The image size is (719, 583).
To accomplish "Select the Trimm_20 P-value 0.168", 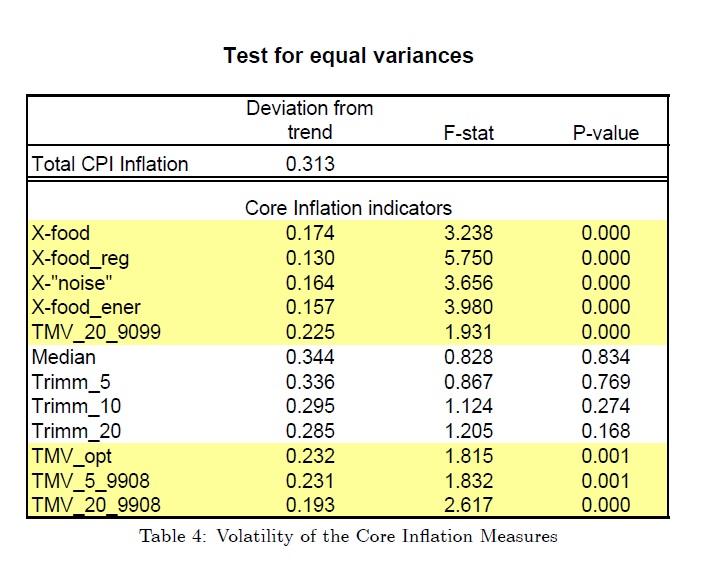I will 606,431.
